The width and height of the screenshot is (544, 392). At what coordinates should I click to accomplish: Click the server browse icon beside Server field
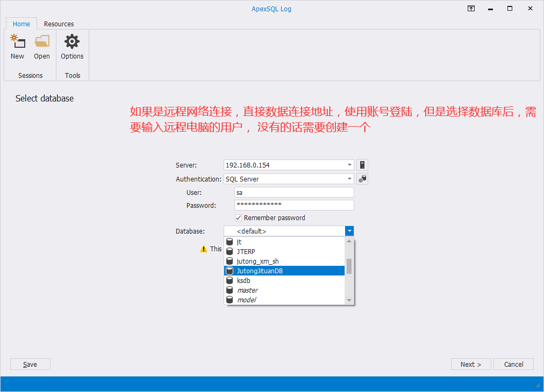361,165
